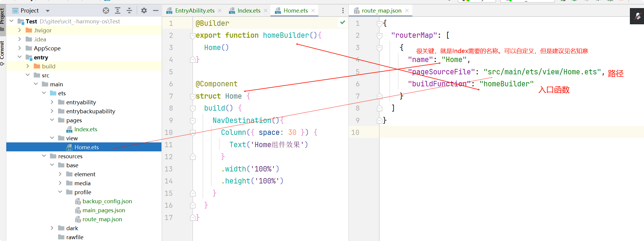Close the route_map.json tab
This screenshot has width=644, height=241.
pos(407,10)
